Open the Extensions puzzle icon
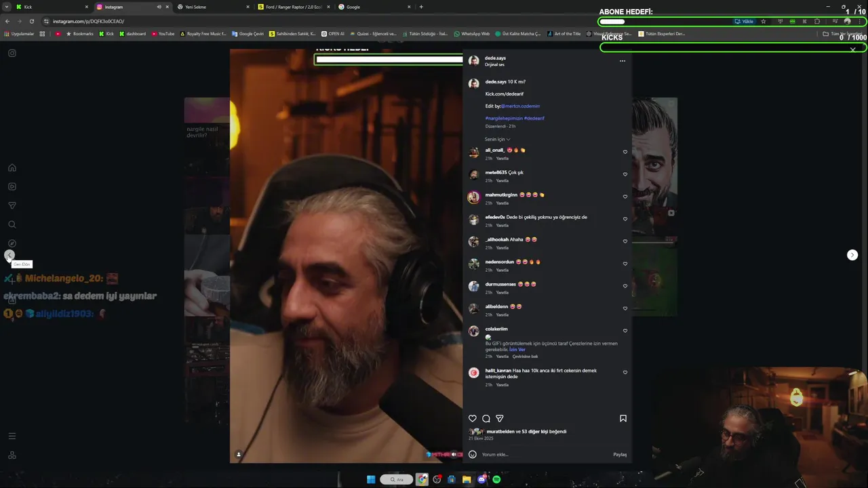 coord(817,21)
